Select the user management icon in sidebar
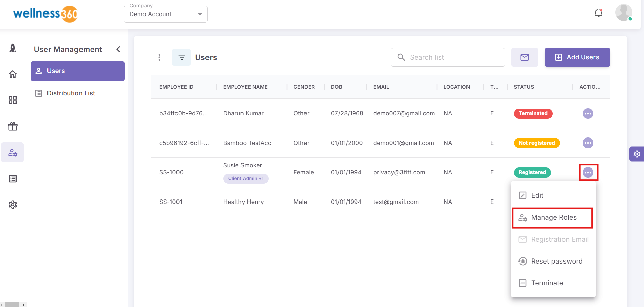644x307 pixels. pos(13,153)
